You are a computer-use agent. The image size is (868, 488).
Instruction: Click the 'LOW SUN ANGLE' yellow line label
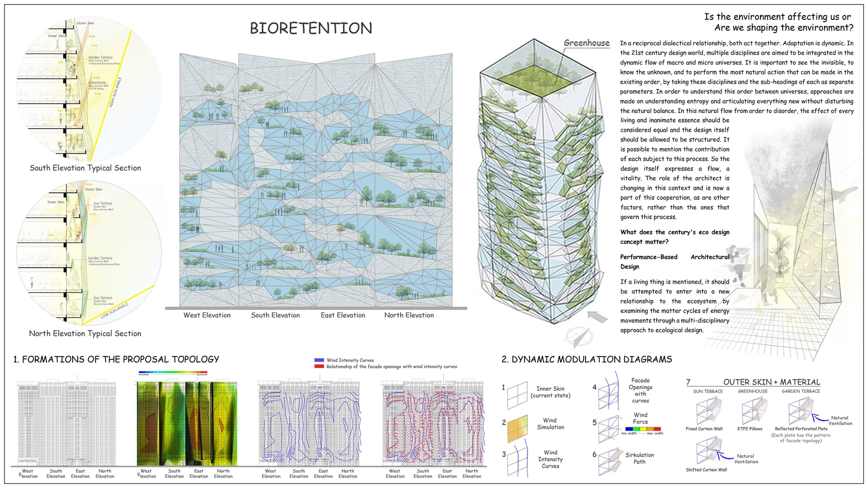click(114, 311)
